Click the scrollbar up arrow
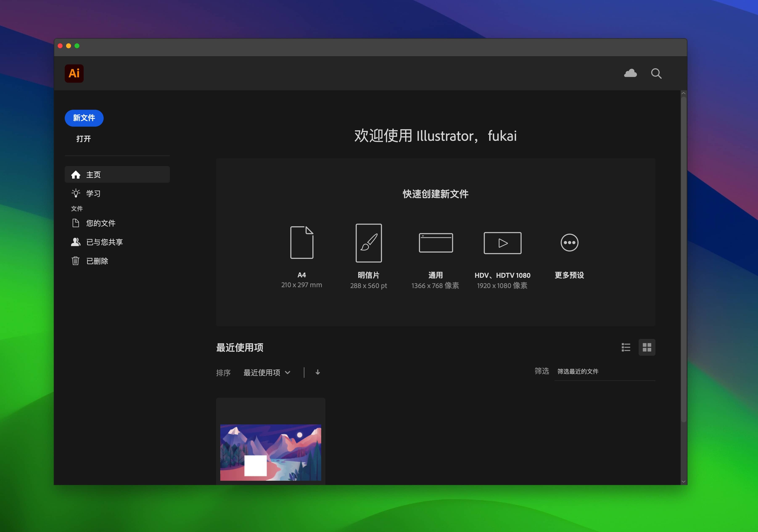 tap(683, 93)
